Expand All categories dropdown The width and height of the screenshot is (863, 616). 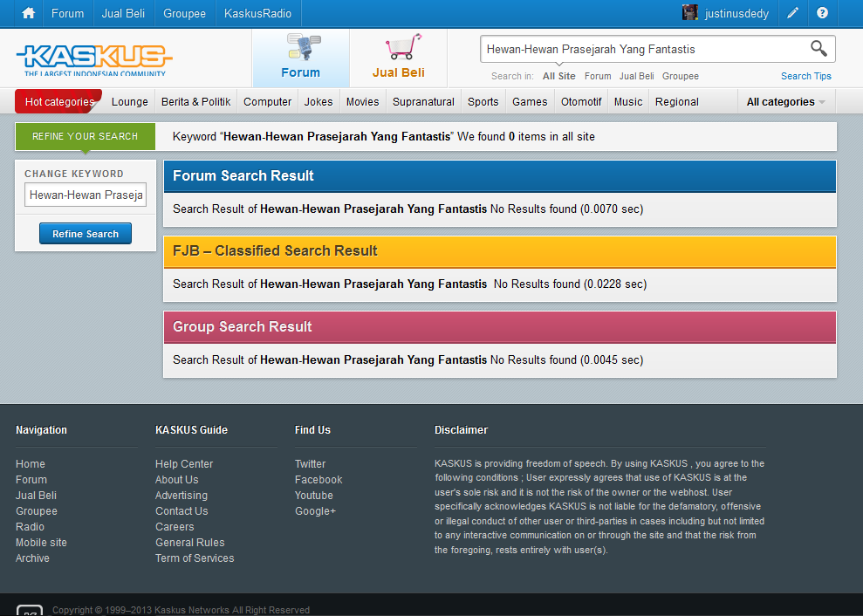click(x=786, y=102)
